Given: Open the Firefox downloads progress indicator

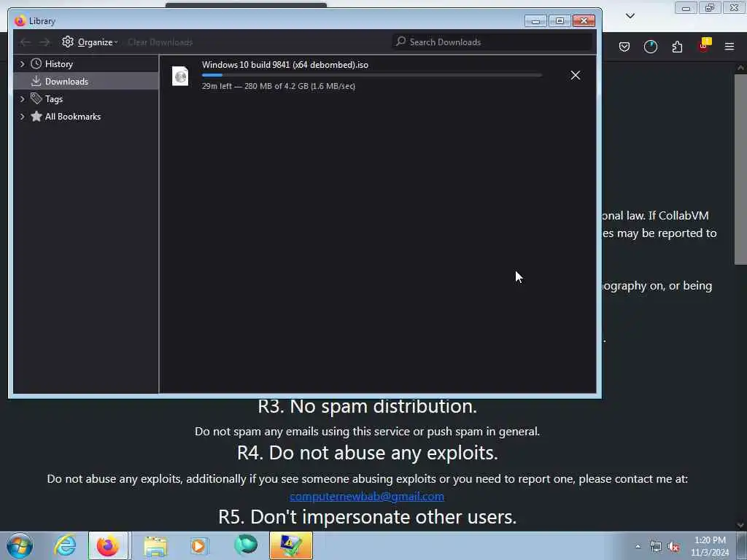Looking at the screenshot, I should pos(650,47).
